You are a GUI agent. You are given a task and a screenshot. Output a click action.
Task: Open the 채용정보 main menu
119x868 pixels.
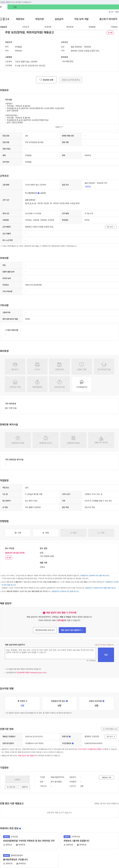[20, 19]
